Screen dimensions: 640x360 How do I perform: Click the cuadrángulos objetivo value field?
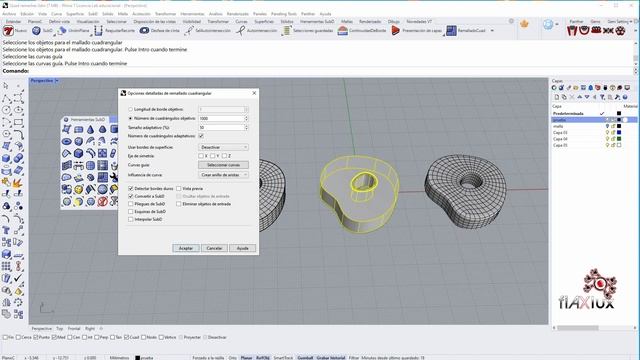pyautogui.click(x=221, y=118)
